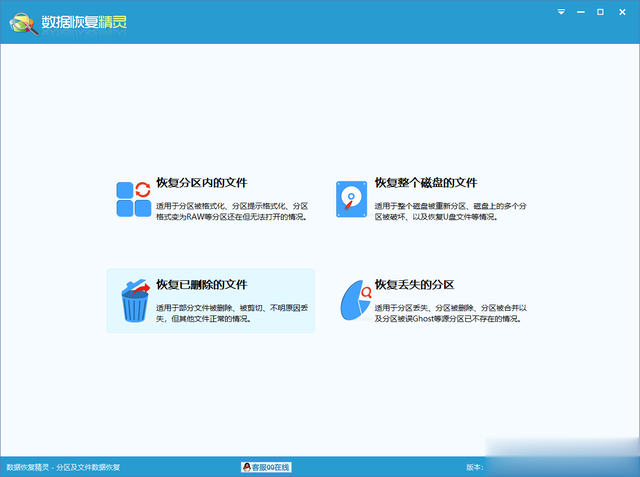The height and width of the screenshot is (477, 640).
Task: Click the app logo in title bar
Action: pos(24,24)
